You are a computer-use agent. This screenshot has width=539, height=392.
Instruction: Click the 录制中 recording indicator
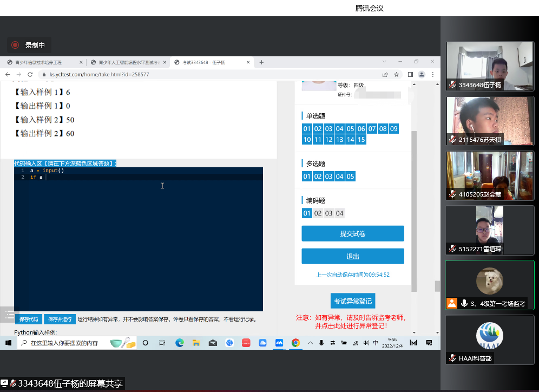pyautogui.click(x=29, y=45)
